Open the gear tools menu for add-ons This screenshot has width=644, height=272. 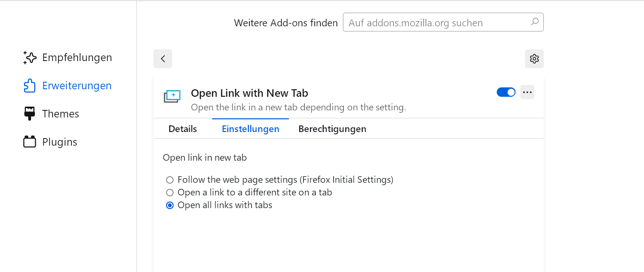[x=534, y=59]
